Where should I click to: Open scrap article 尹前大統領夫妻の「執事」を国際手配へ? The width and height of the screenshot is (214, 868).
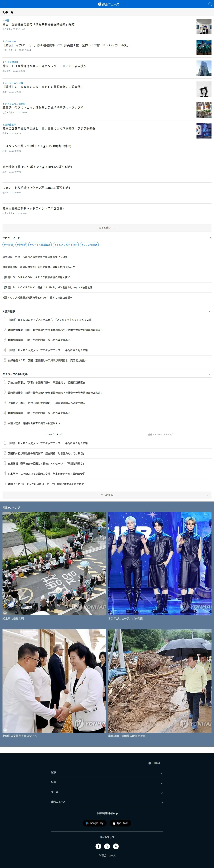point(46,382)
